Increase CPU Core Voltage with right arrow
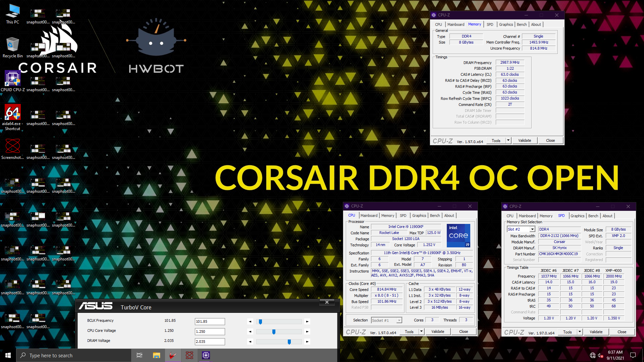Viewport: 644px width, 362px height. tap(307, 331)
